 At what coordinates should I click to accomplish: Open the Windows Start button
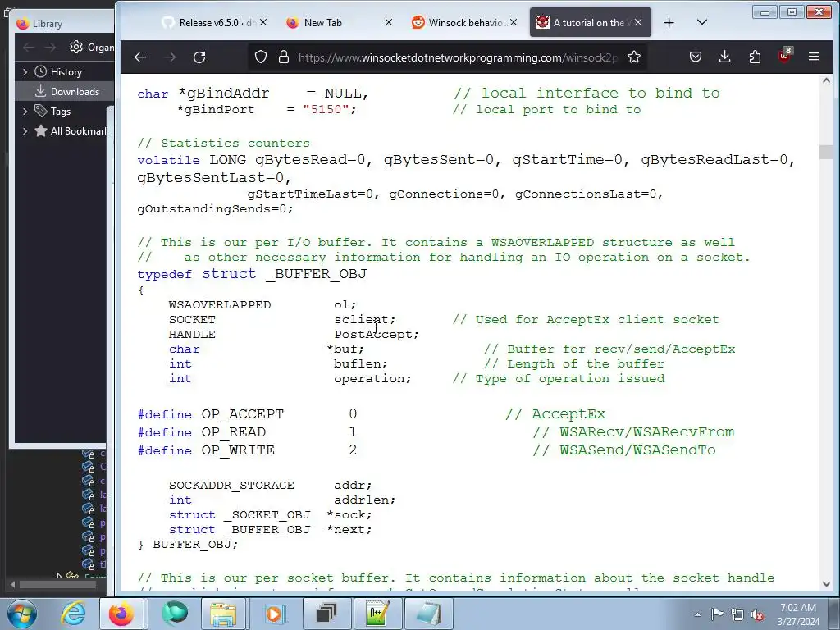point(22,614)
